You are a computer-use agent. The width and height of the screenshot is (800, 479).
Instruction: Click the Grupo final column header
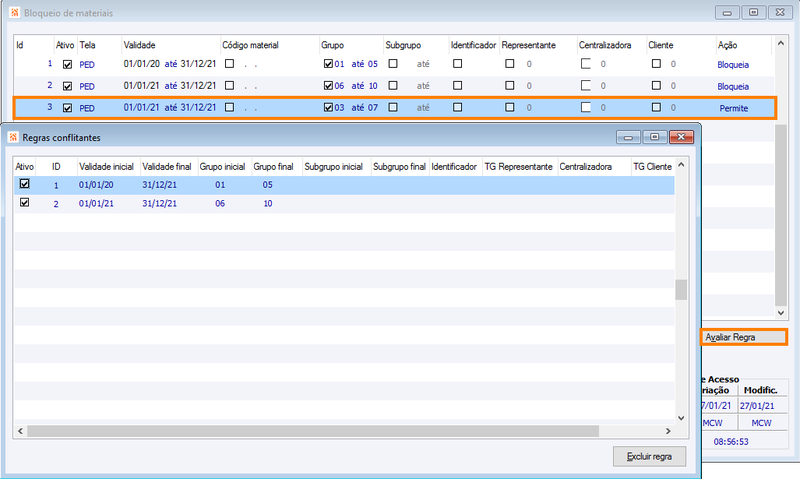[273, 166]
